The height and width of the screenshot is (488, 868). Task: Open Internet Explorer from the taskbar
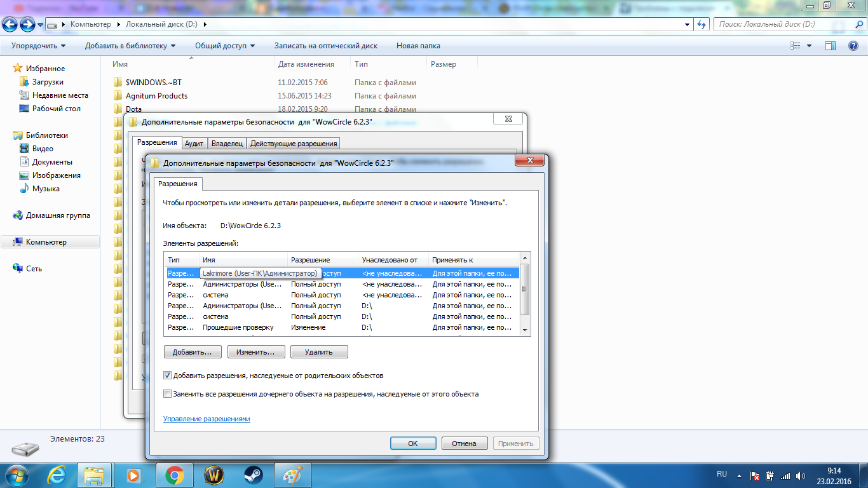57,475
